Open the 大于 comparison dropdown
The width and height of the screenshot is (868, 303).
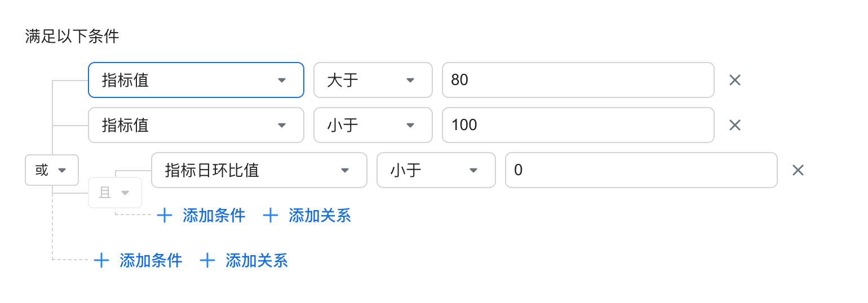(373, 80)
